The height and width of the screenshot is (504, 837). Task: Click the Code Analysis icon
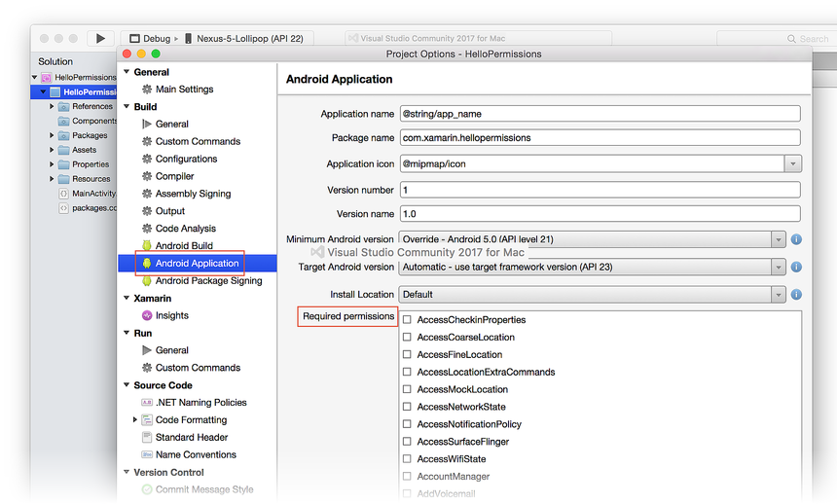click(x=147, y=229)
